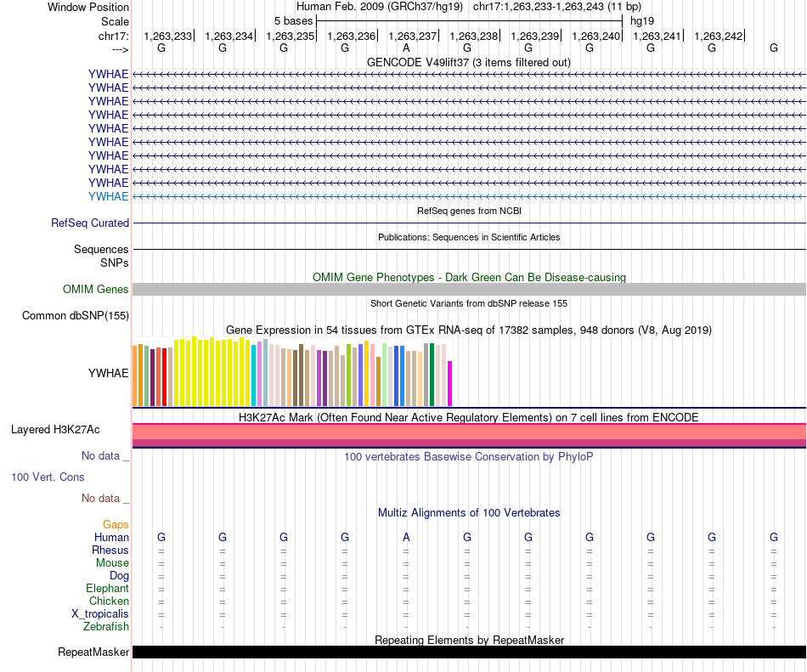The height and width of the screenshot is (672, 807).
Task: Click the GENCODE V49lift37 track title
Action: [x=469, y=62]
